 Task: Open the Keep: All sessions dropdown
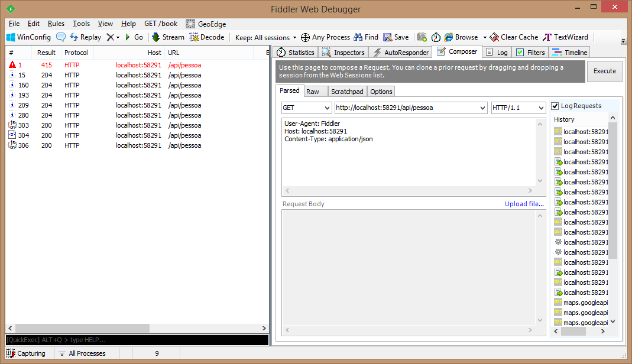[x=265, y=37]
